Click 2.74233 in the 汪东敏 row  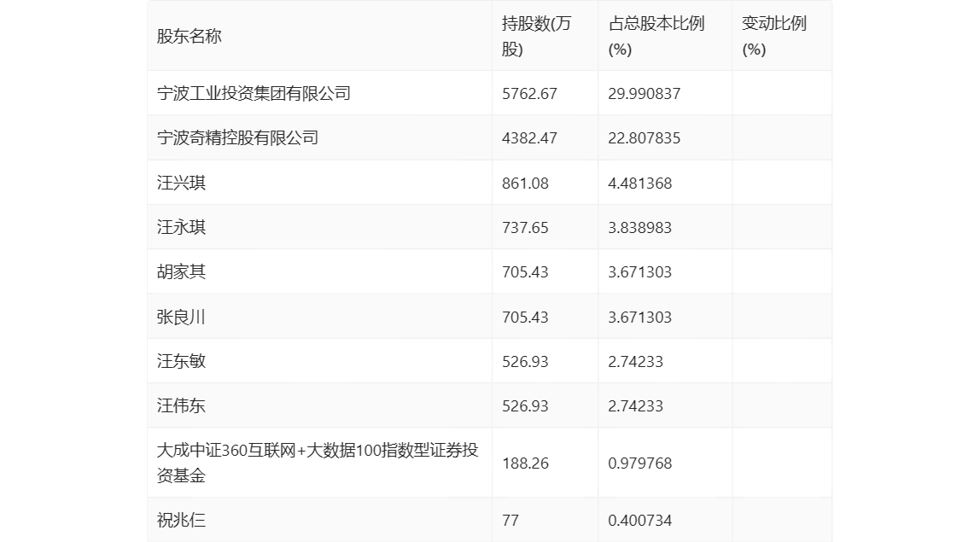(636, 361)
